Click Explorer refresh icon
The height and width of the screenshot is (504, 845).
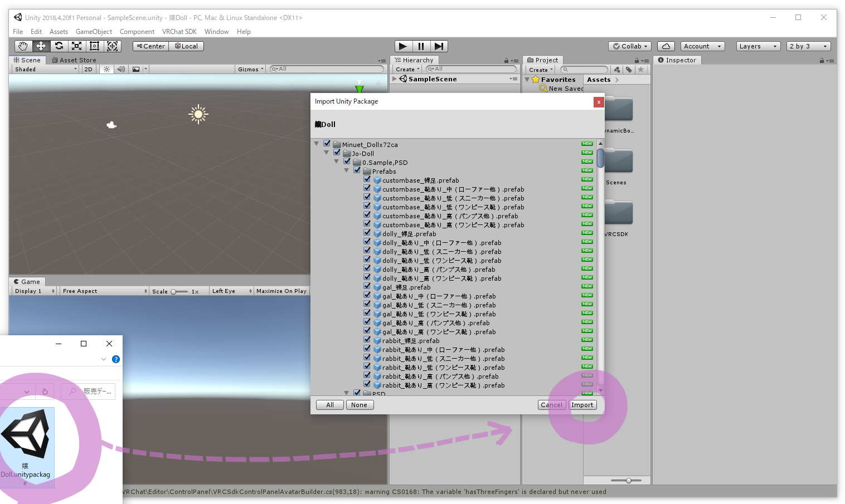(45, 392)
